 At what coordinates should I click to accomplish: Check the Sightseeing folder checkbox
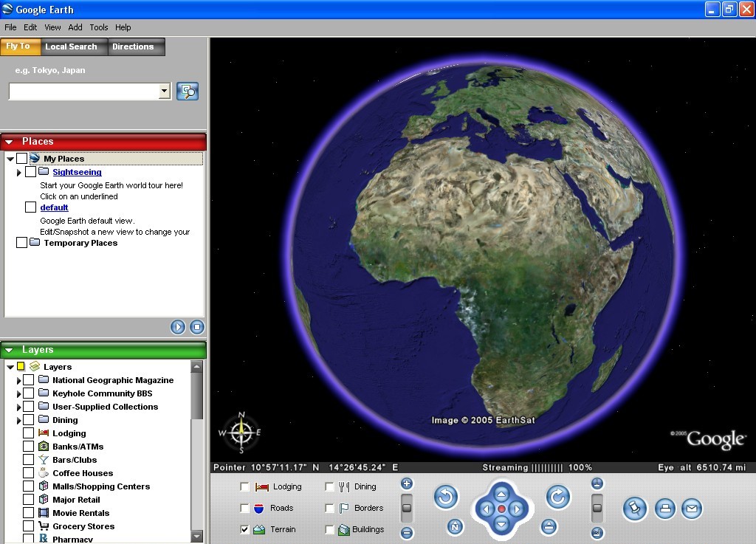tap(30, 171)
